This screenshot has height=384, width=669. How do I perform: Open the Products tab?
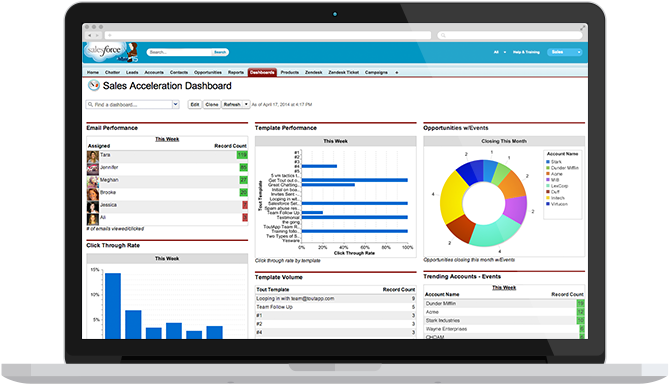[x=290, y=73]
